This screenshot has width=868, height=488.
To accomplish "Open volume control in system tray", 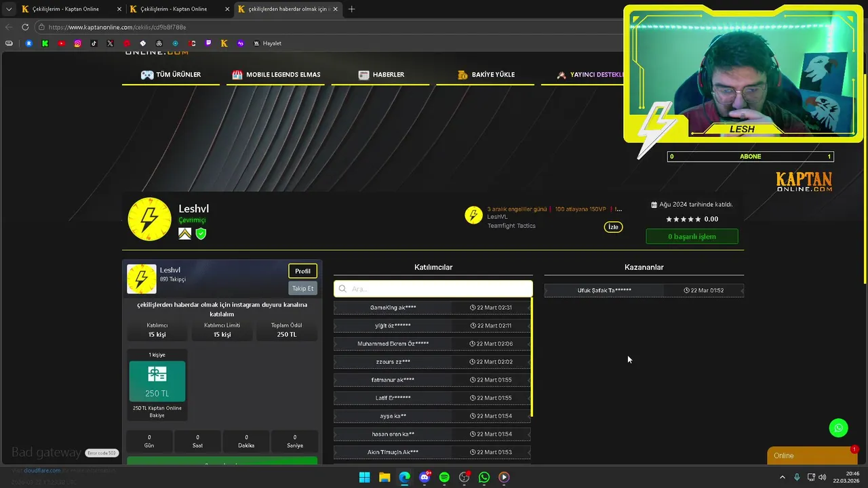I will (823, 477).
